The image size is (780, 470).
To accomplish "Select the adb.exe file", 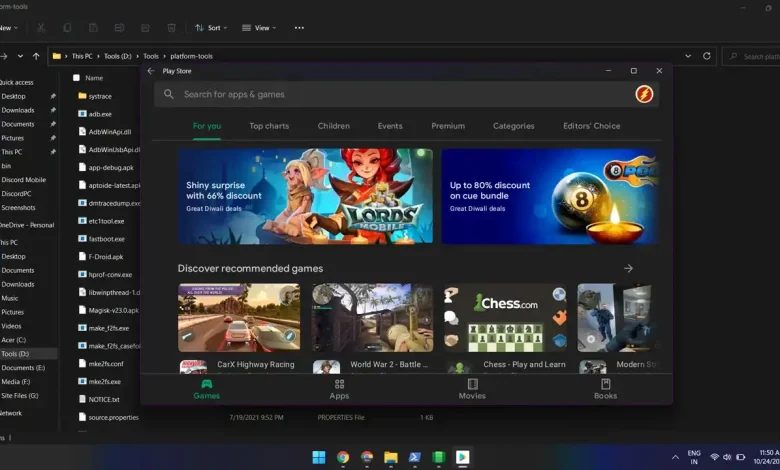I will point(100,114).
